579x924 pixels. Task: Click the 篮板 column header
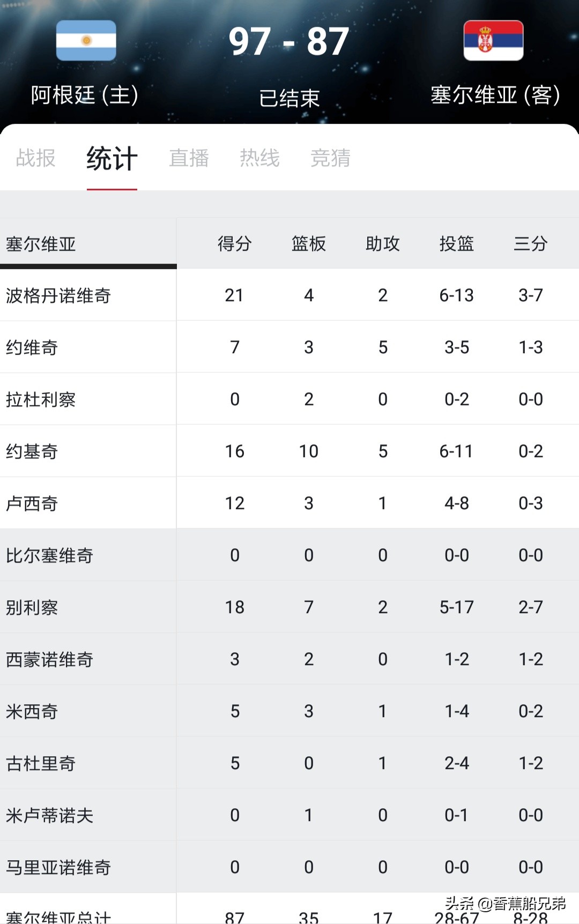309,243
